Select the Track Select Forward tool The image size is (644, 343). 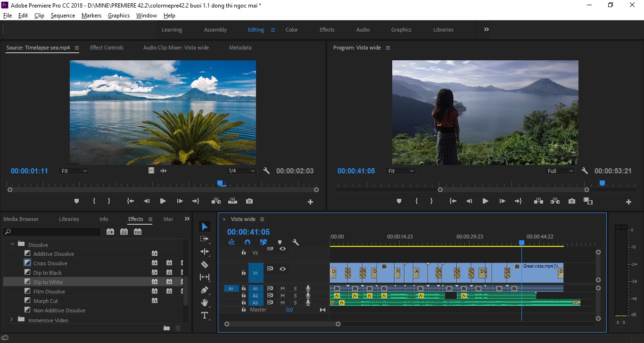pos(205,239)
